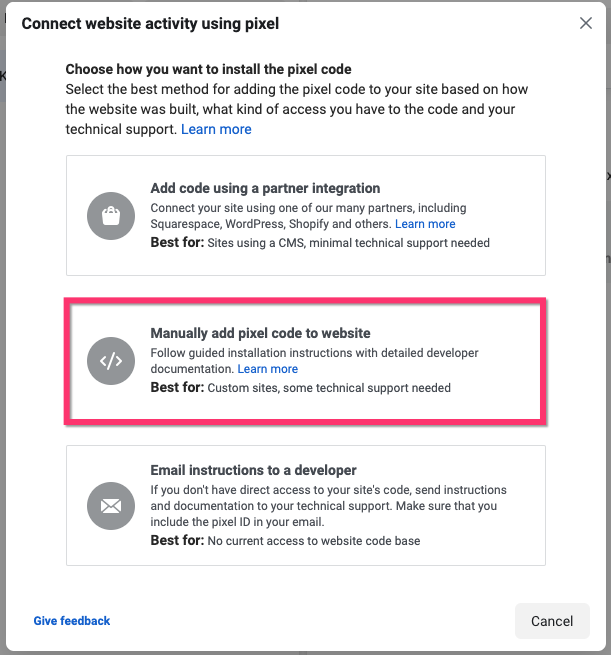Viewport: 611px width, 655px height.
Task: Select 'Email instructions to a developer' heading
Action: (x=253, y=470)
